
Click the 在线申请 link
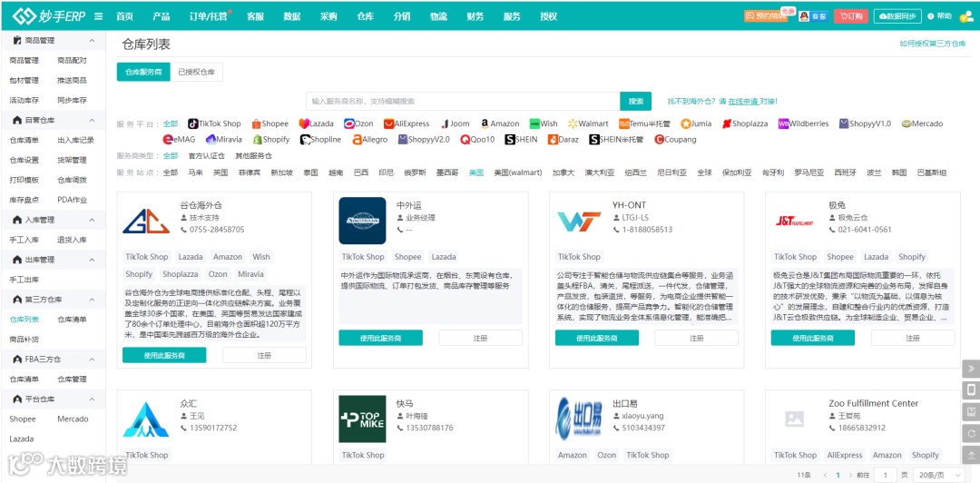pyautogui.click(x=743, y=102)
